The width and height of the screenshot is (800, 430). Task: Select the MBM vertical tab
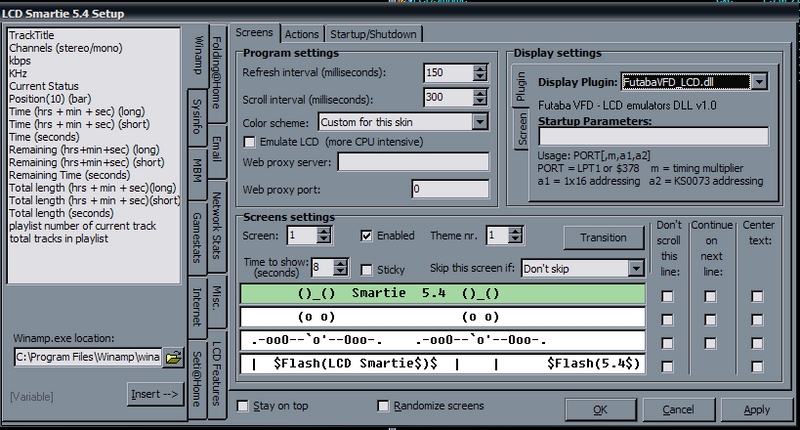pyautogui.click(x=197, y=171)
